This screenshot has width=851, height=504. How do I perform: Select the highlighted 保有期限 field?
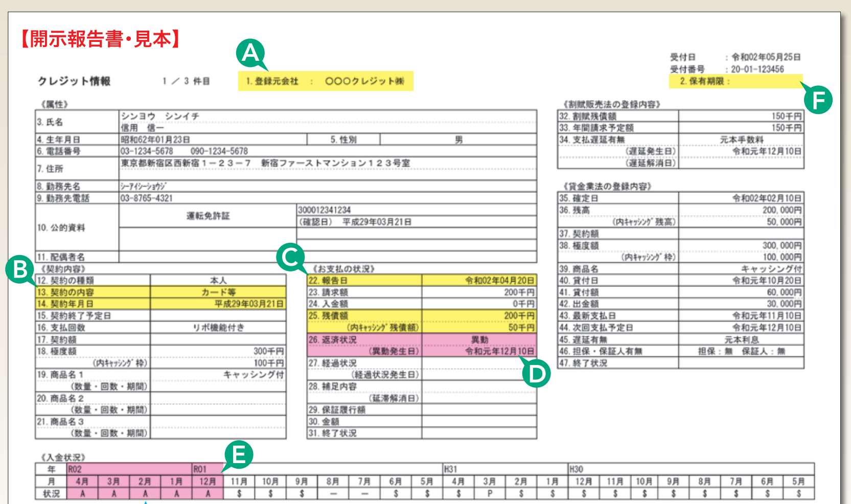click(735, 82)
